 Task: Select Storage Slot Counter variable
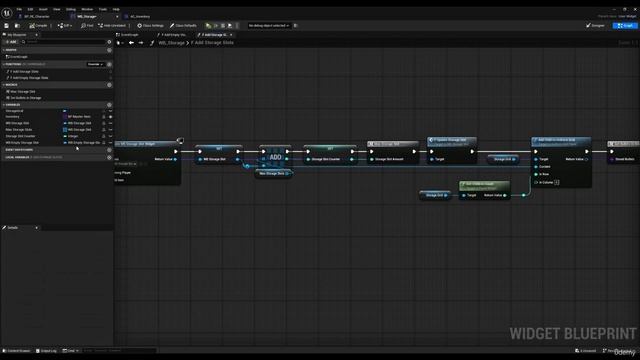pos(20,136)
